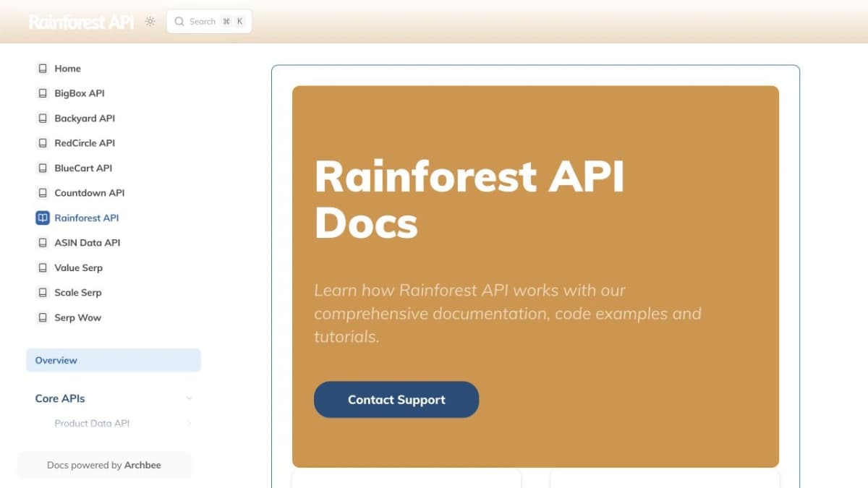Click the Contact Support button

(x=396, y=400)
